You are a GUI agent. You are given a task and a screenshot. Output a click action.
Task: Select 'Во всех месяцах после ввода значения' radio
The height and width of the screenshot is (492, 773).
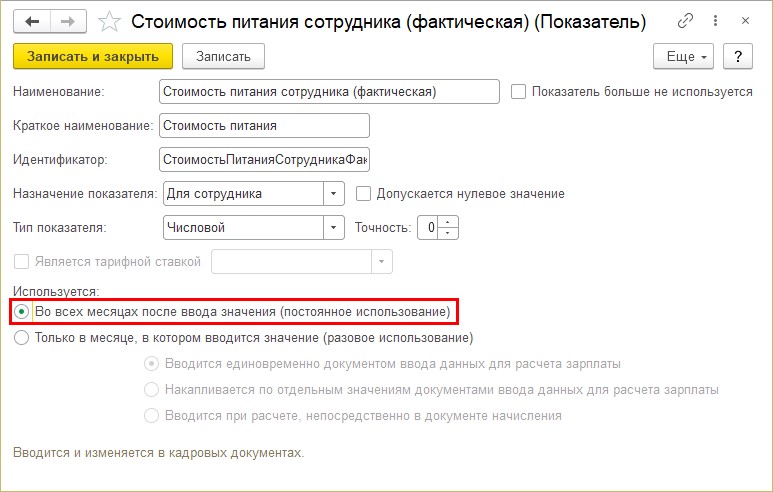21,312
